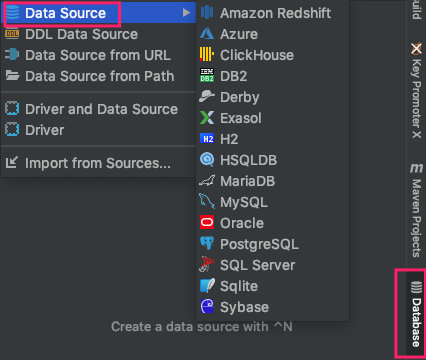Select DB2 database type

click(x=273, y=76)
